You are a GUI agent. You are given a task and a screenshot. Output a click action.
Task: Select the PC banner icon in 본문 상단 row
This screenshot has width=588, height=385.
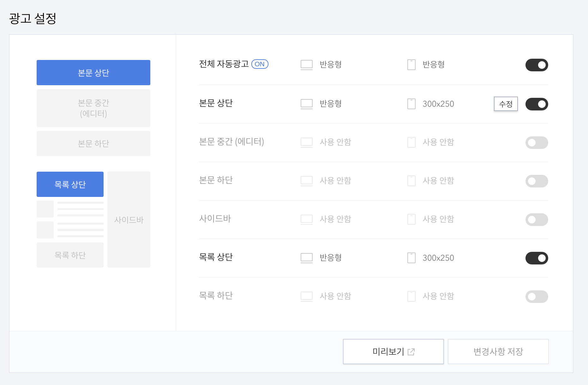tap(306, 104)
